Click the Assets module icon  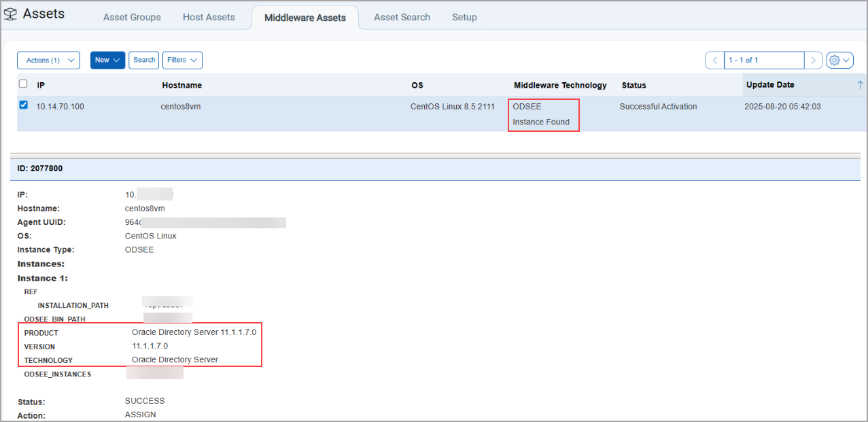tap(11, 14)
